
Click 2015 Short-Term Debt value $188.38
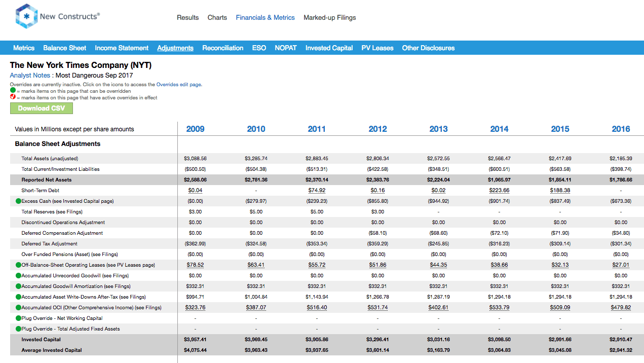pyautogui.click(x=560, y=191)
